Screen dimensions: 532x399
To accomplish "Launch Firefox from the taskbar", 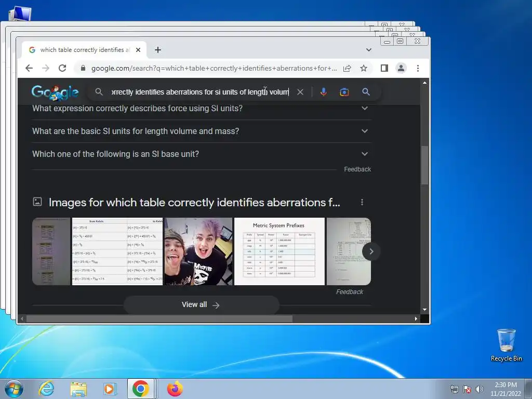I will pyautogui.click(x=175, y=389).
